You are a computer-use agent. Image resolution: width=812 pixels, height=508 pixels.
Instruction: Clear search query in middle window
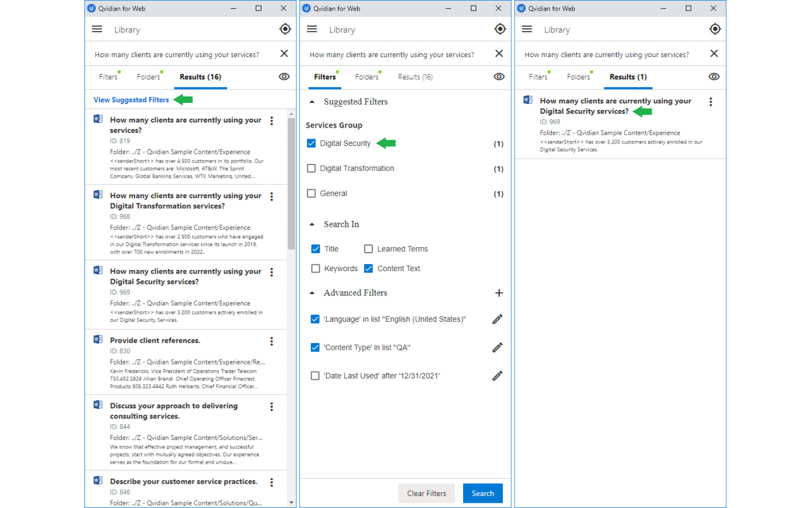point(499,54)
